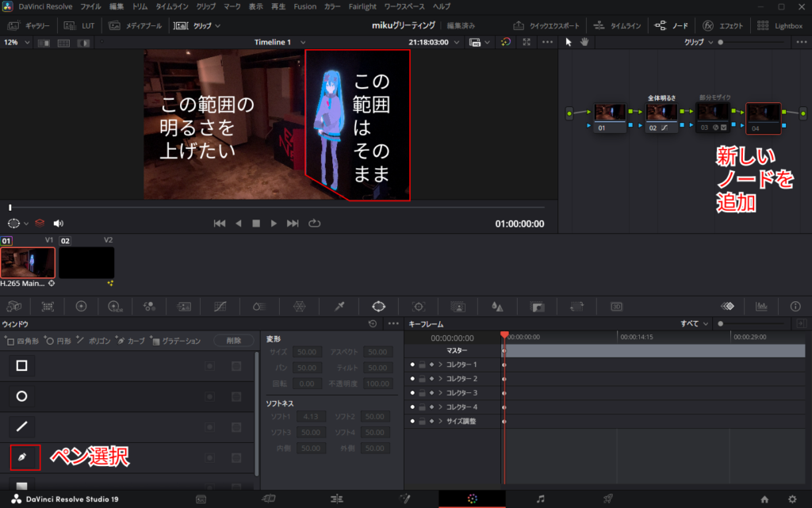Select the line polygon window shape
The height and width of the screenshot is (508, 812).
tap(21, 427)
